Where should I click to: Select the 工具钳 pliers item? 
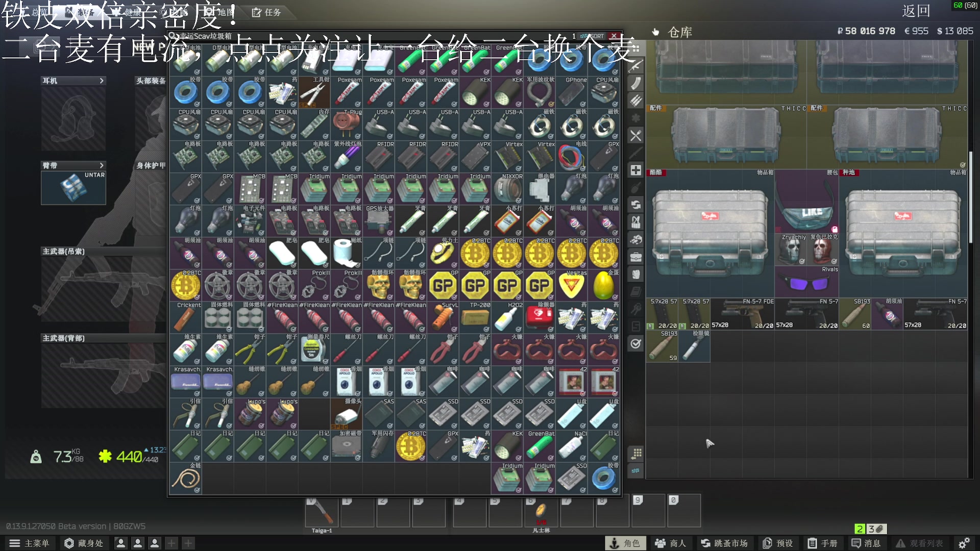point(314,92)
